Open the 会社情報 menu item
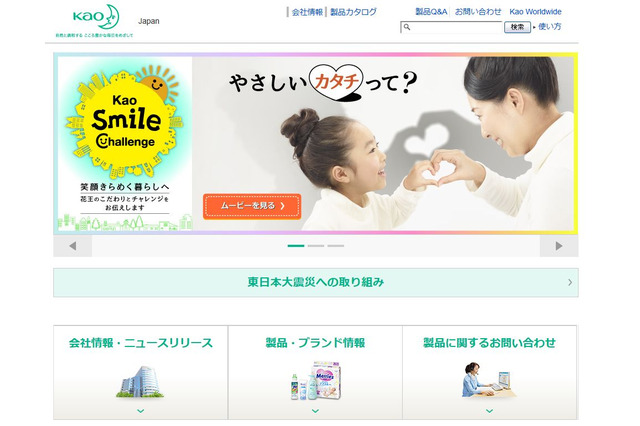Viewport: 640px width, 426px height. click(x=307, y=12)
